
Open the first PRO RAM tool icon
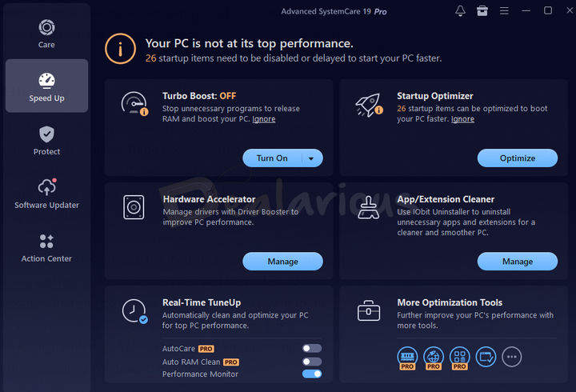(407, 358)
